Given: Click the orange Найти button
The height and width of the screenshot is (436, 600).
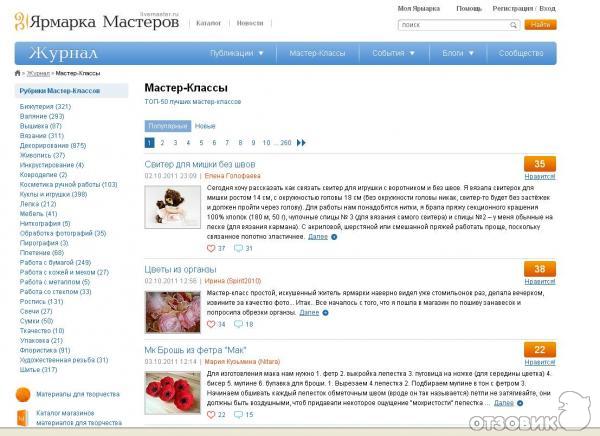Looking at the screenshot, I should (540, 25).
